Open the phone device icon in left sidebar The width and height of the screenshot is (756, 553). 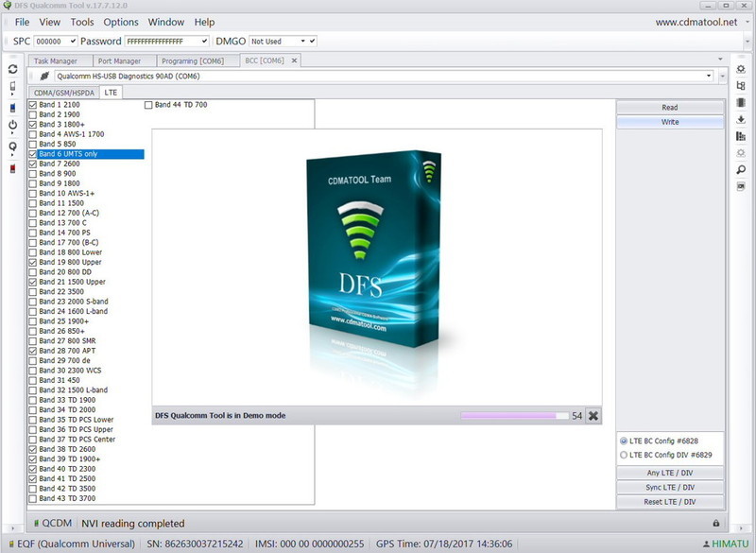pyautogui.click(x=12, y=87)
